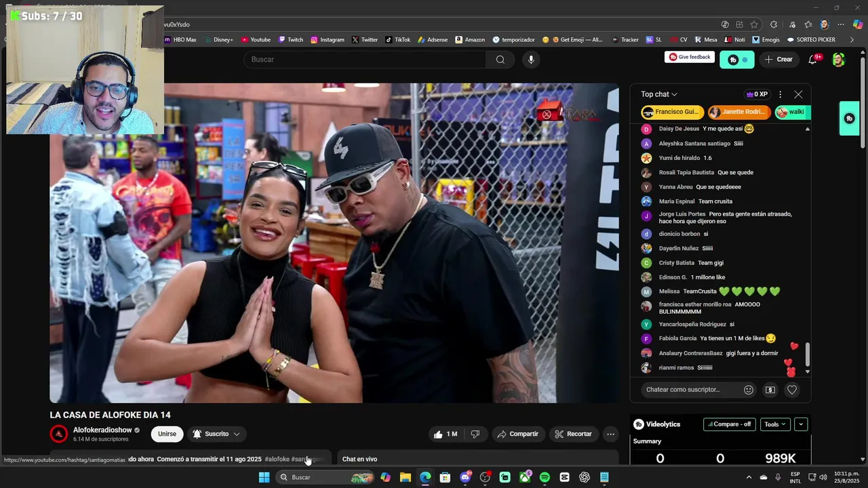Click the 0 XP channel points badge
The width and height of the screenshot is (868, 488).
(756, 94)
